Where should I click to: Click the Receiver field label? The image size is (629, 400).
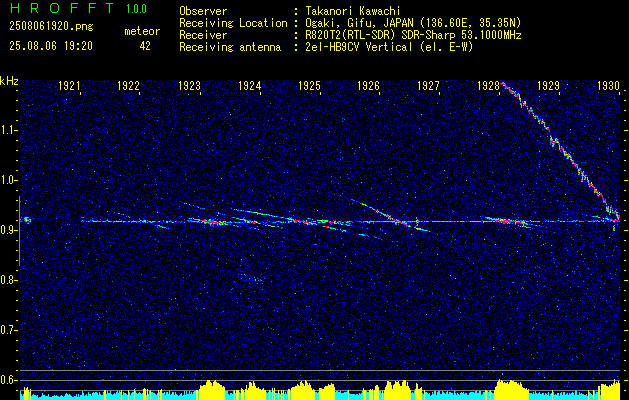pos(203,35)
